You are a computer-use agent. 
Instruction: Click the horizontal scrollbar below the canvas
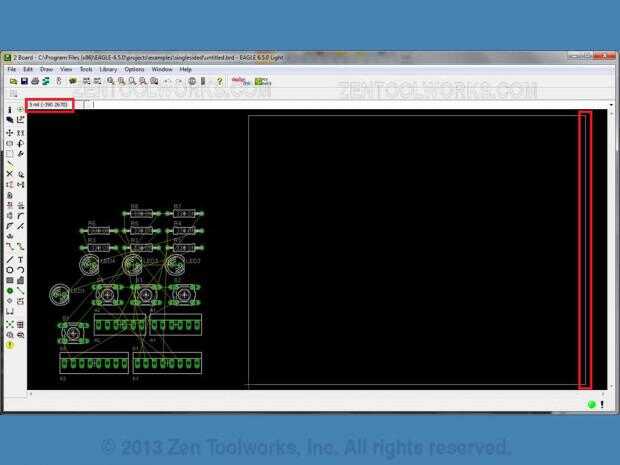tap(316, 394)
